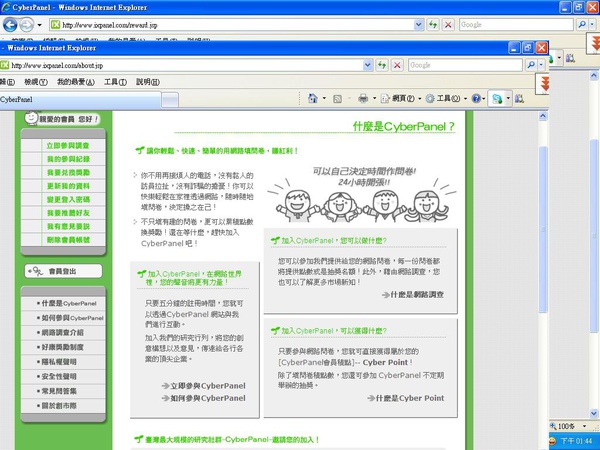Open the 工具 (Tools) gear toolbar menu
The width and height of the screenshot is (600, 450).
(446, 99)
